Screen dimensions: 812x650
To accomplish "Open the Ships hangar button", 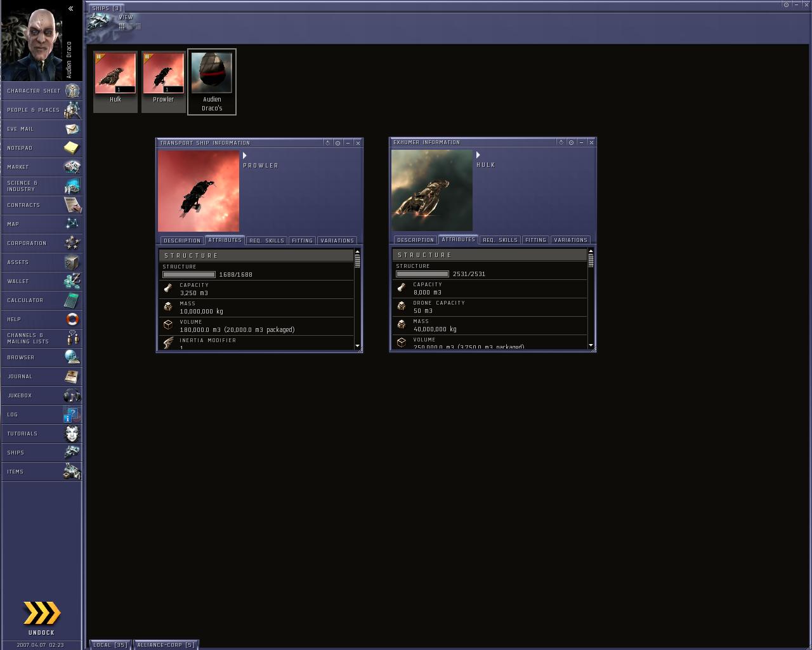I will click(41, 453).
